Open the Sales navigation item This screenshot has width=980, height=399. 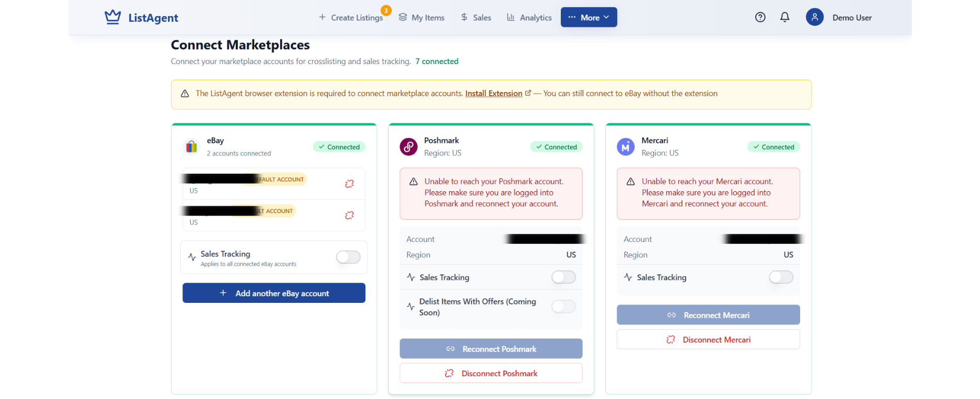(x=476, y=18)
